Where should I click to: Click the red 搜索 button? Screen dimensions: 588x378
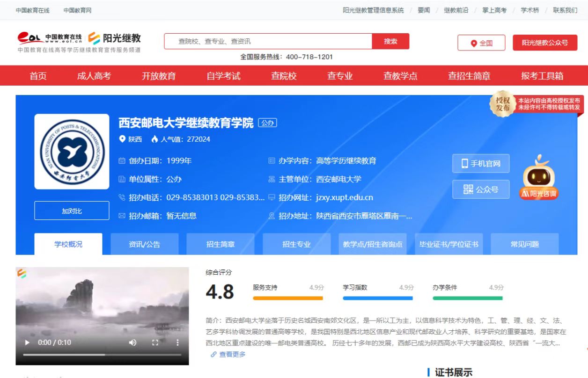pyautogui.click(x=390, y=41)
